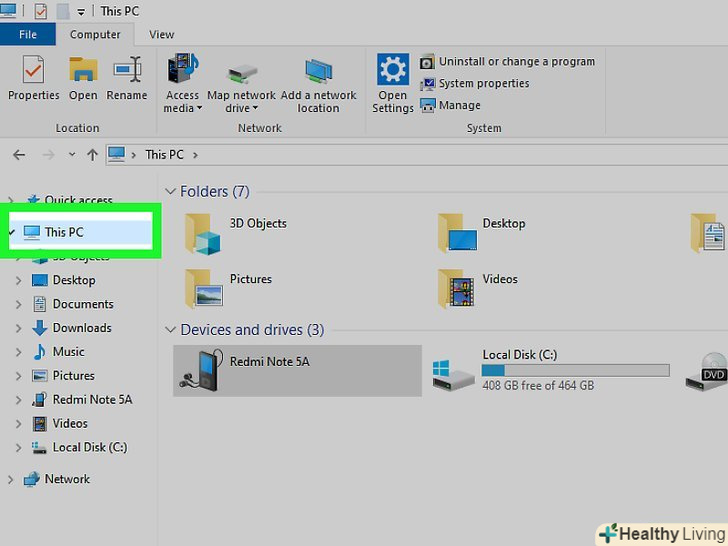Screen dimensions: 728x546
Task: Open System properties from the ribbon
Action: click(x=474, y=84)
